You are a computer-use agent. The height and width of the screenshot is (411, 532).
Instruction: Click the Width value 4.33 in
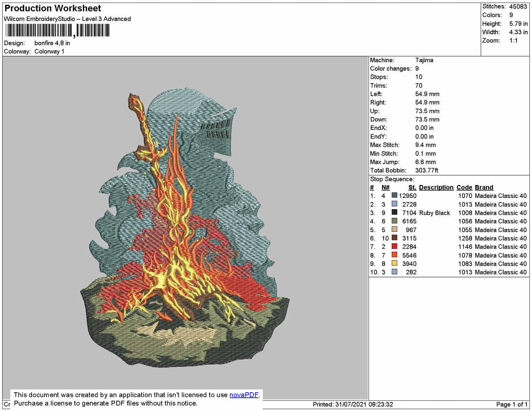point(518,32)
